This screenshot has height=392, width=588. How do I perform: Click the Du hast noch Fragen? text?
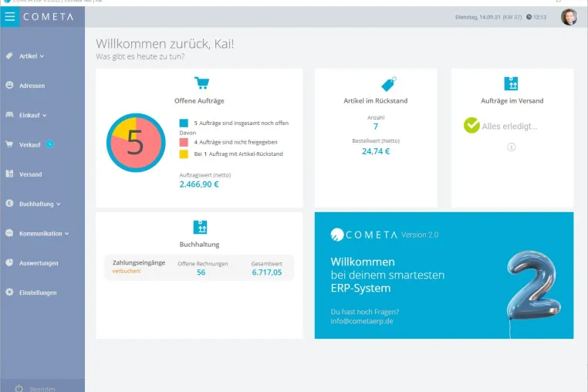point(365,312)
